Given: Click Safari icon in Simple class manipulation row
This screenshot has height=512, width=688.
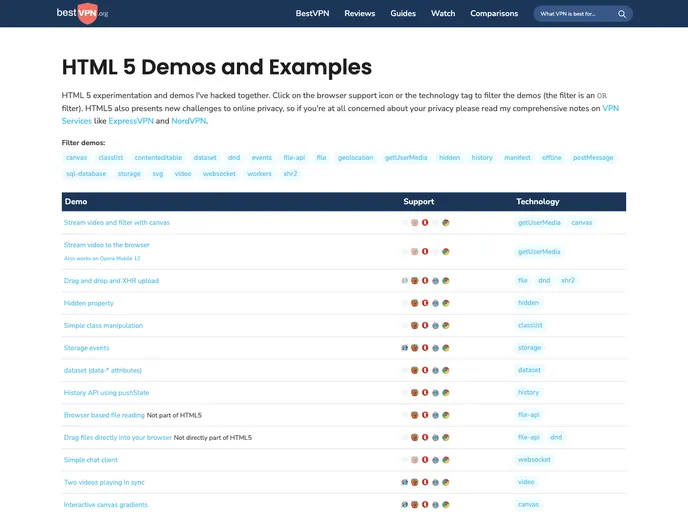Looking at the screenshot, I should tap(435, 326).
